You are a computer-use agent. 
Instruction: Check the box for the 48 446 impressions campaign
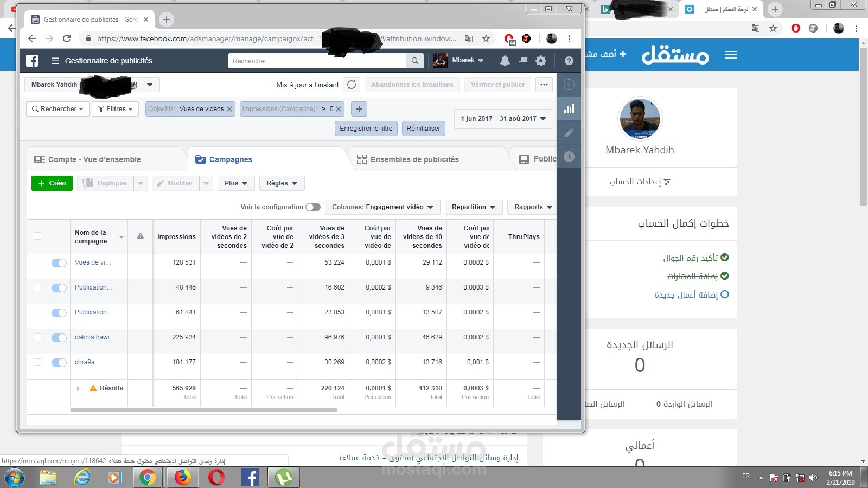coord(37,287)
